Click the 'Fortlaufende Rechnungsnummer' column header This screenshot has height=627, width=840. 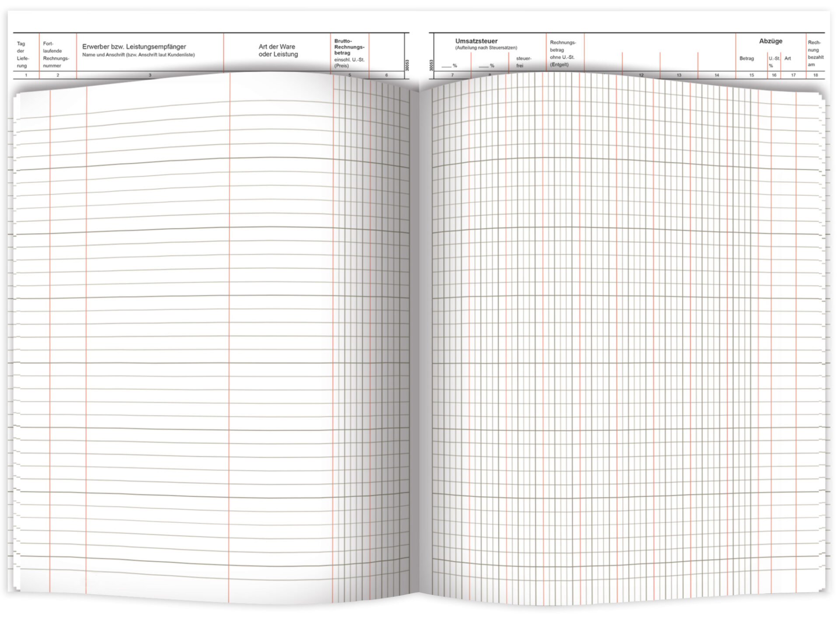[x=56, y=55]
